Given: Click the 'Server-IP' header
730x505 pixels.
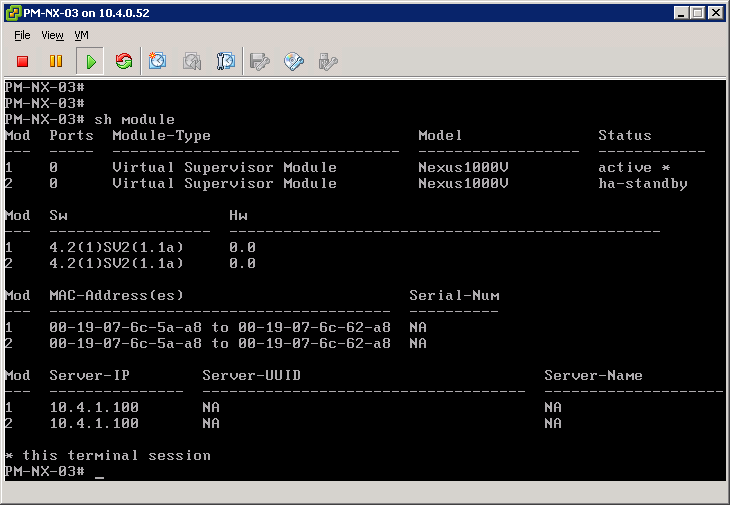Looking at the screenshot, I should click(x=89, y=376).
